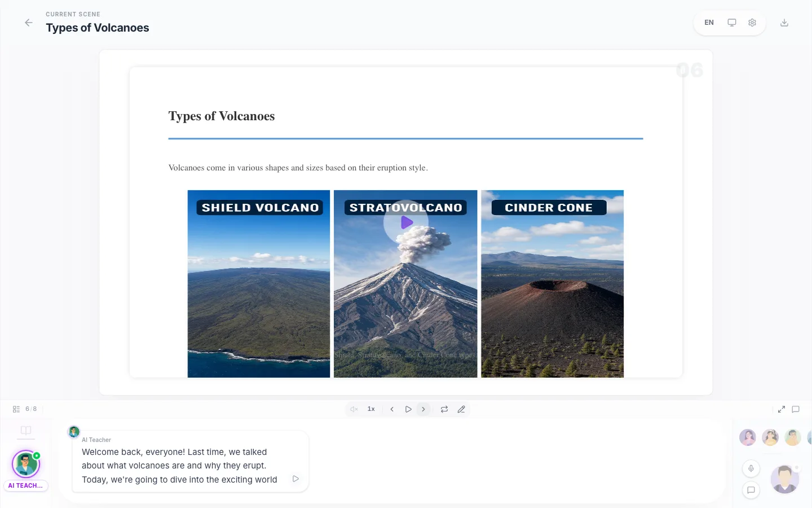Toggle loop playback mode
Screen dimensions: 812x508
point(444,409)
